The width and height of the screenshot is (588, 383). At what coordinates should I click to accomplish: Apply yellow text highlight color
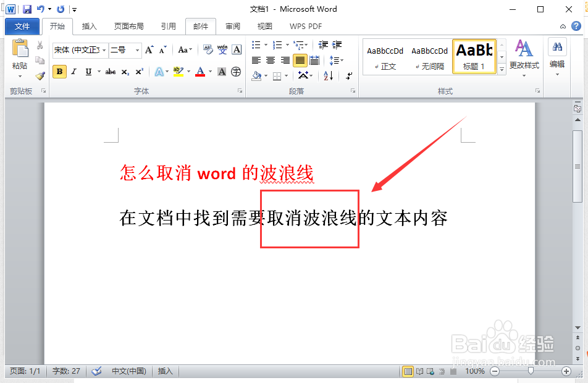click(178, 72)
